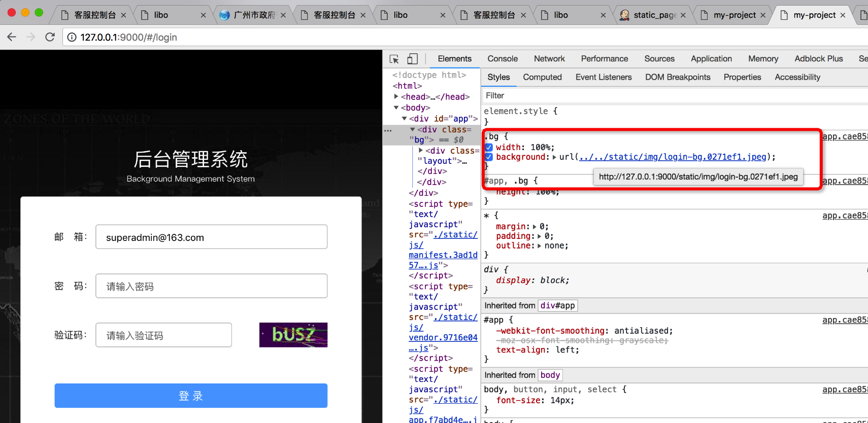Activate the DevTools element inspector tool

[394, 59]
